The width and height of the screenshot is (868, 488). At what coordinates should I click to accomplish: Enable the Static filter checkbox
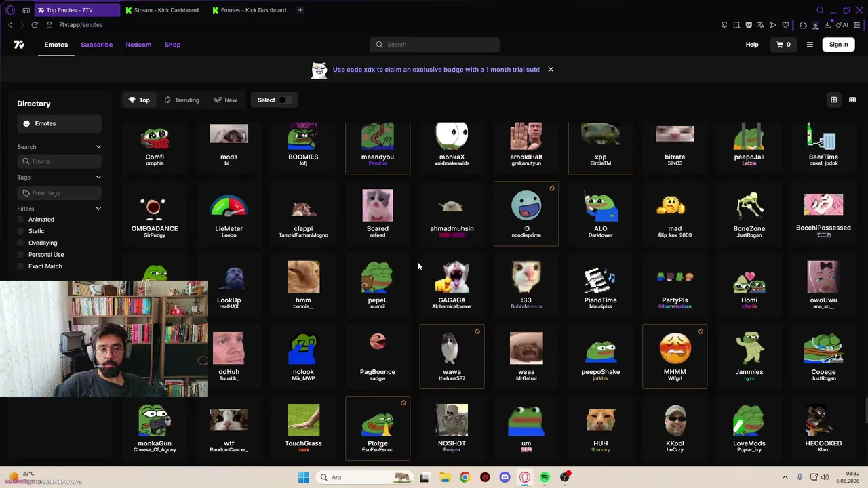20,231
